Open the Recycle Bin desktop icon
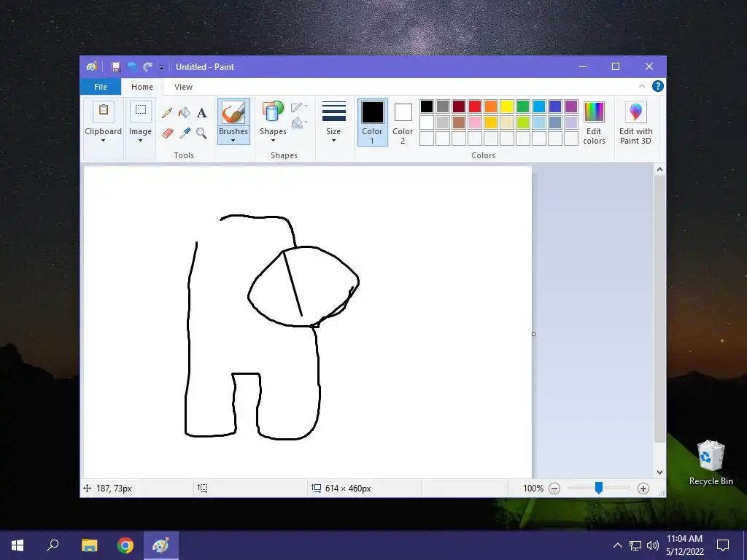 click(711, 463)
